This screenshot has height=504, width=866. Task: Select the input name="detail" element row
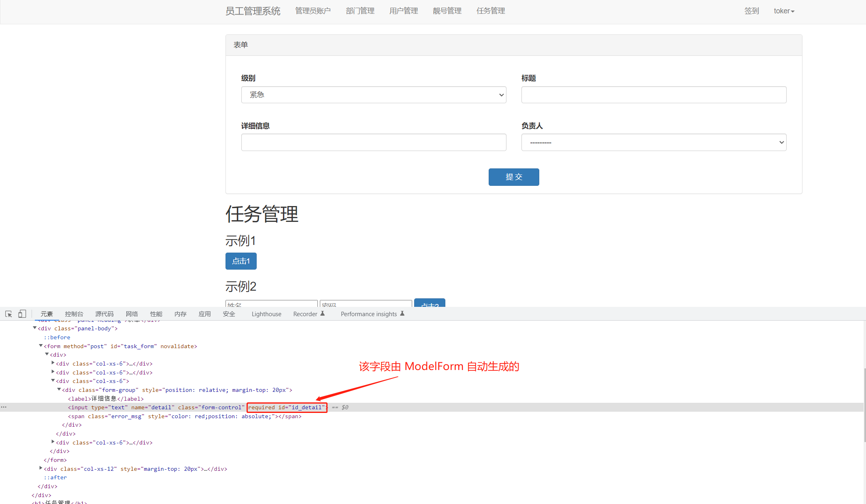432,407
